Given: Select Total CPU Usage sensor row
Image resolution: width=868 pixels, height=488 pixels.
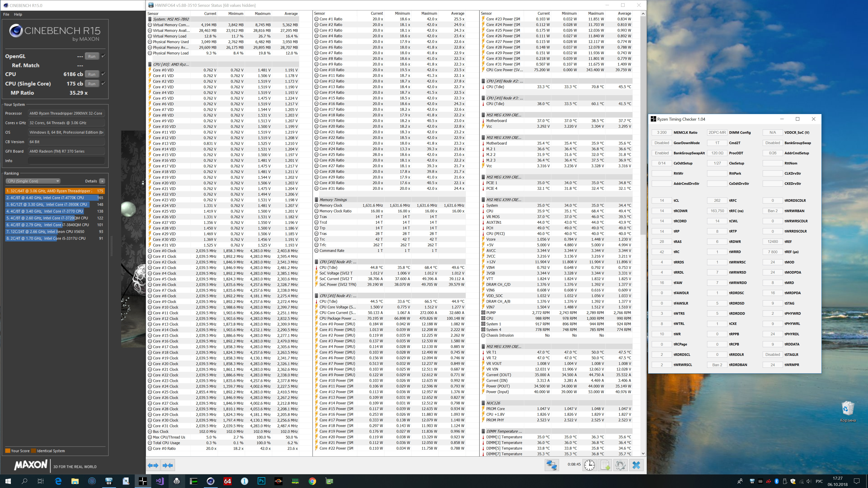Looking at the screenshot, I should (x=223, y=443).
